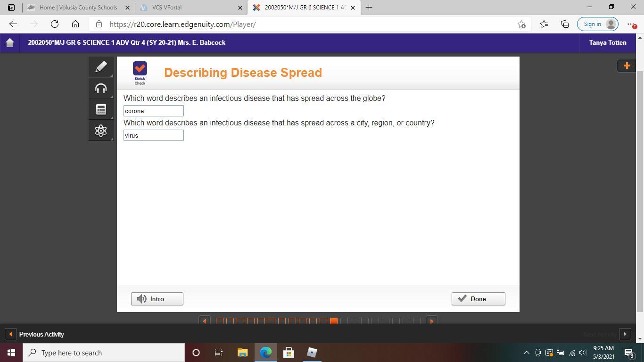Show hidden system tray icons
This screenshot has width=644, height=362.
[526, 353]
